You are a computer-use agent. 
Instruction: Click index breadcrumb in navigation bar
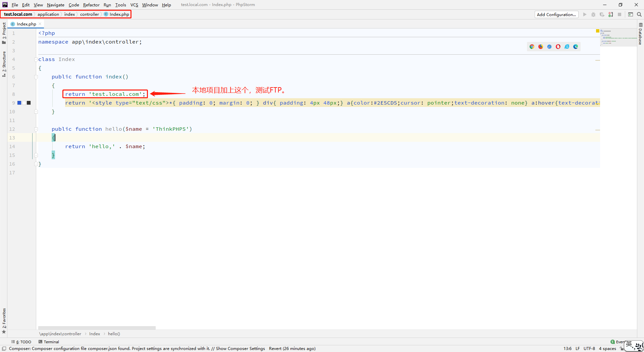click(69, 14)
